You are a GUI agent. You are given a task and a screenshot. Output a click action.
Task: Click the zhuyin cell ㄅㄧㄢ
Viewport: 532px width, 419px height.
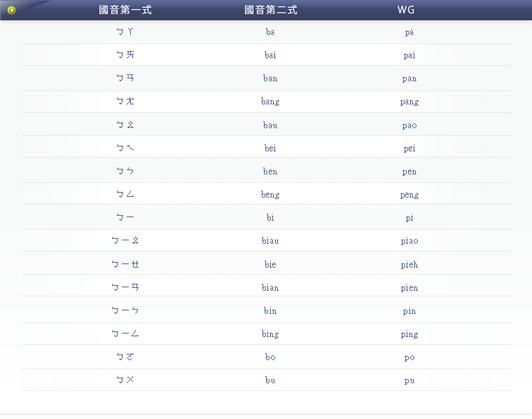point(125,287)
